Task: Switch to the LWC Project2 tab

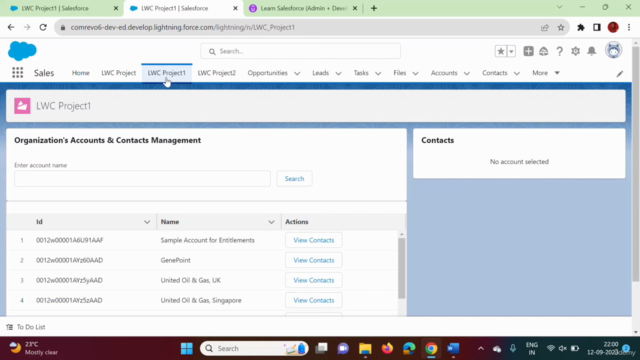Action: tap(217, 73)
